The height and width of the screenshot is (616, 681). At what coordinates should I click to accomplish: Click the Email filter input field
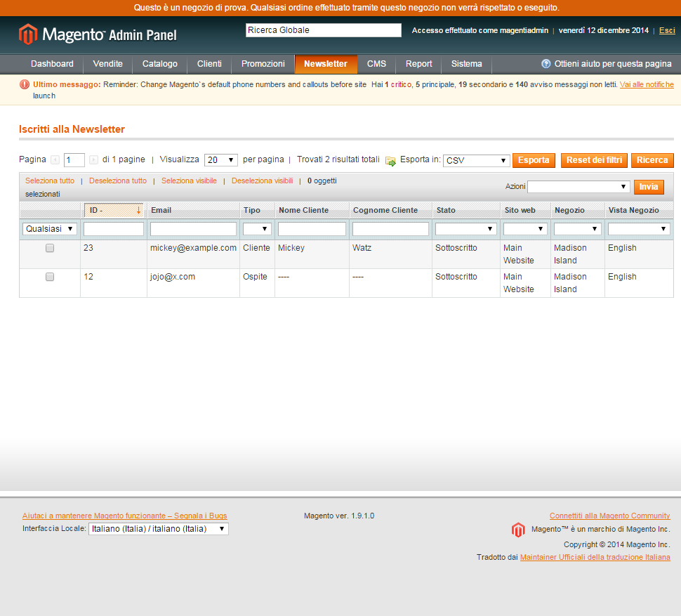193,229
